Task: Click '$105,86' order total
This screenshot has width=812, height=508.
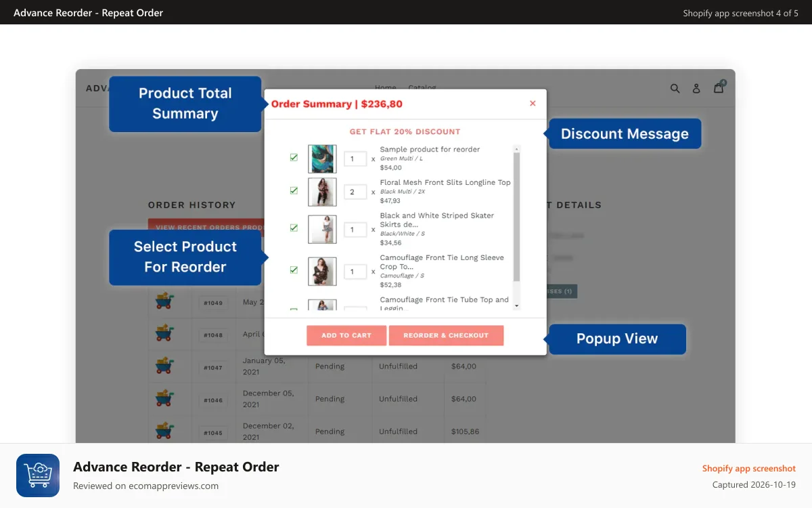Action: click(465, 431)
